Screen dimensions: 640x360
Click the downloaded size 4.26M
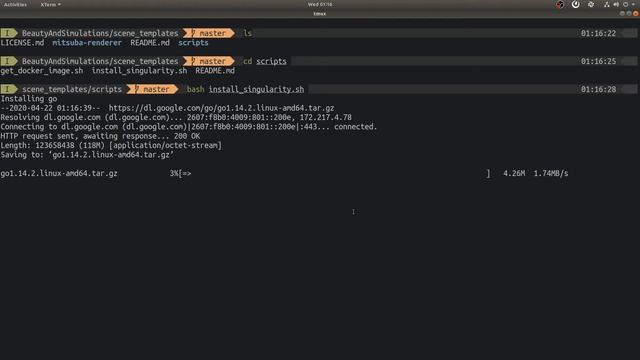[514, 173]
